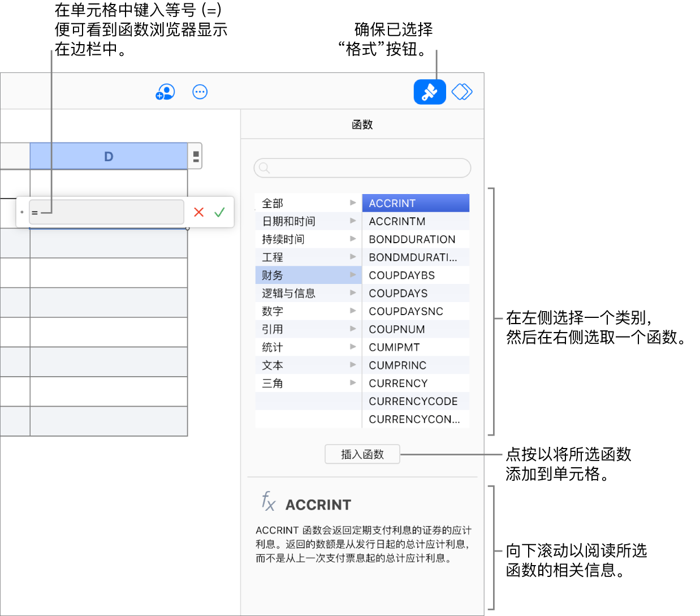Cancel the formula with the red X
Screen dimensions: 700x616
(198, 212)
